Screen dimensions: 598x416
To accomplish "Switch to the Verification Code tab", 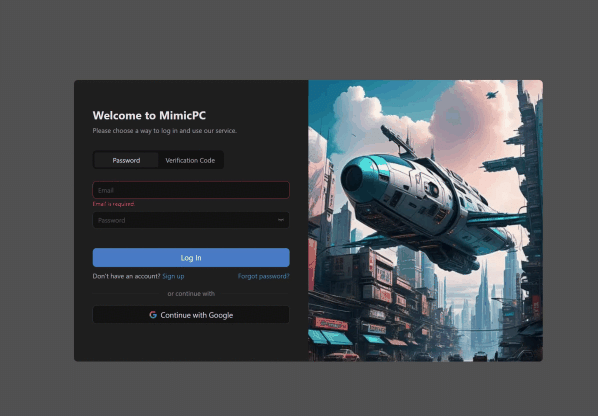I will [190, 160].
